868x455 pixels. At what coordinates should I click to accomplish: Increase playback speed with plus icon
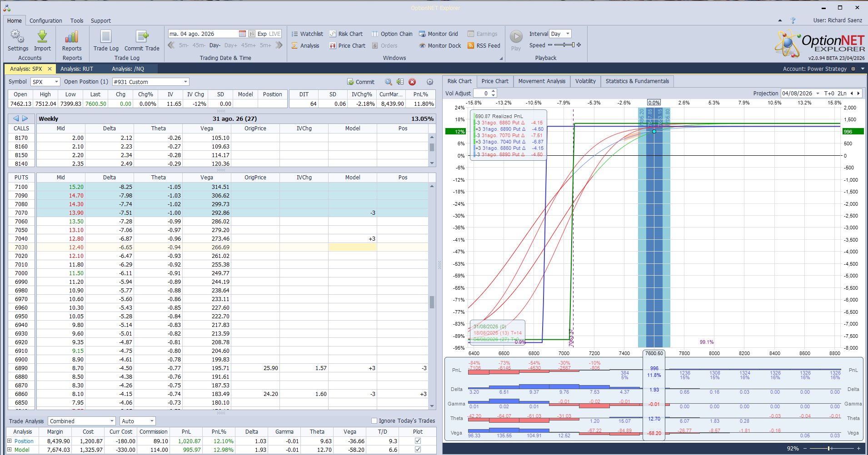579,45
